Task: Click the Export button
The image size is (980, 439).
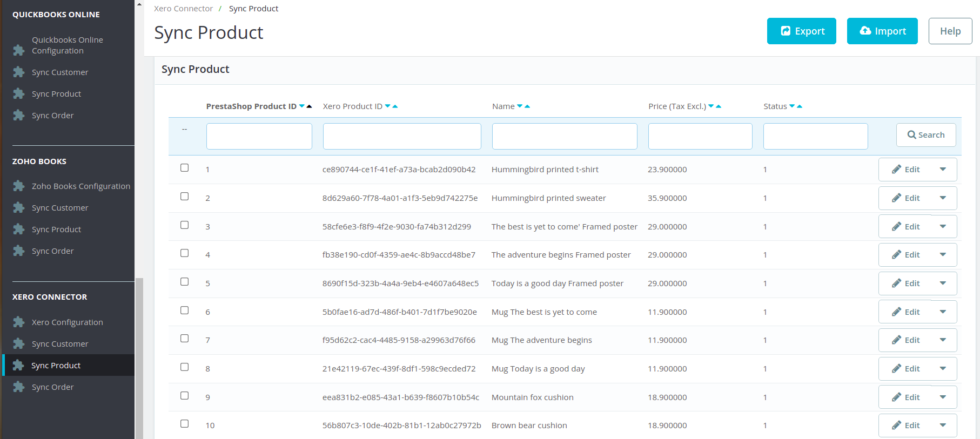Action: tap(802, 31)
